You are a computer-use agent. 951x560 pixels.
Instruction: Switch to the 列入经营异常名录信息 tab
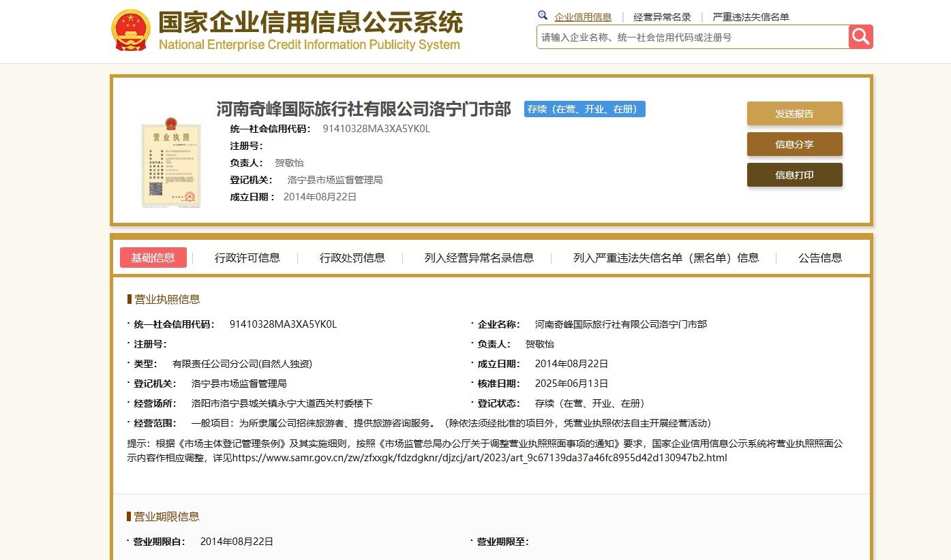pos(479,258)
